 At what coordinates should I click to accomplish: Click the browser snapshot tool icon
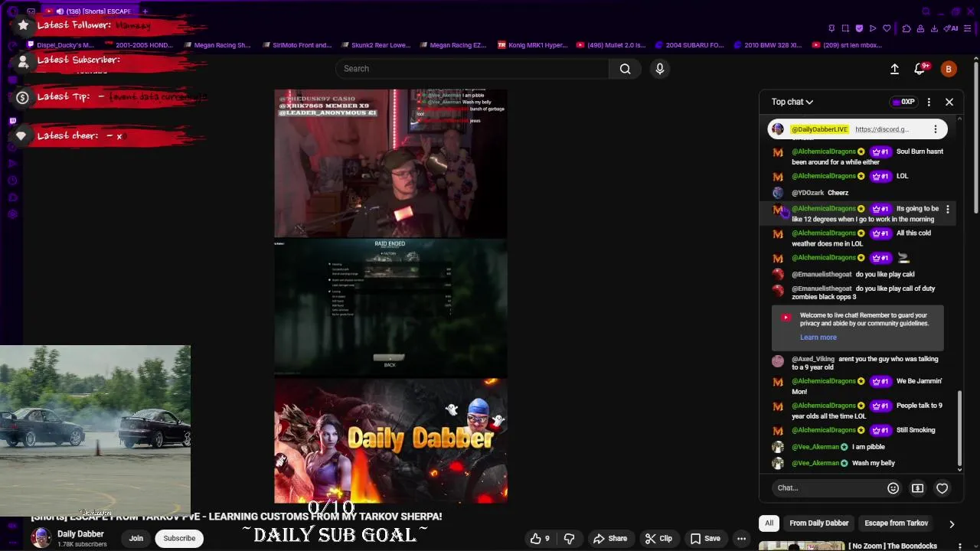tap(845, 28)
